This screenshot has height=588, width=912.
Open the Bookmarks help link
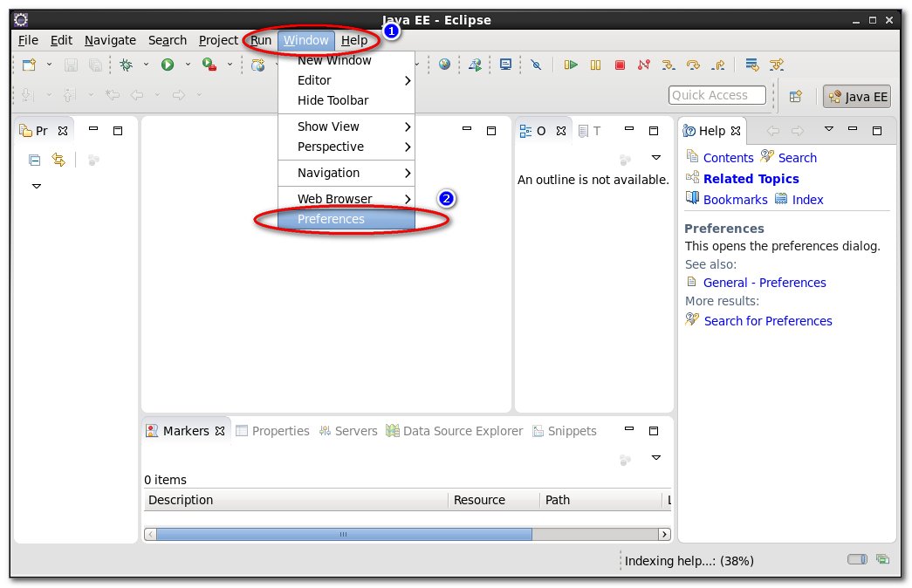point(735,200)
